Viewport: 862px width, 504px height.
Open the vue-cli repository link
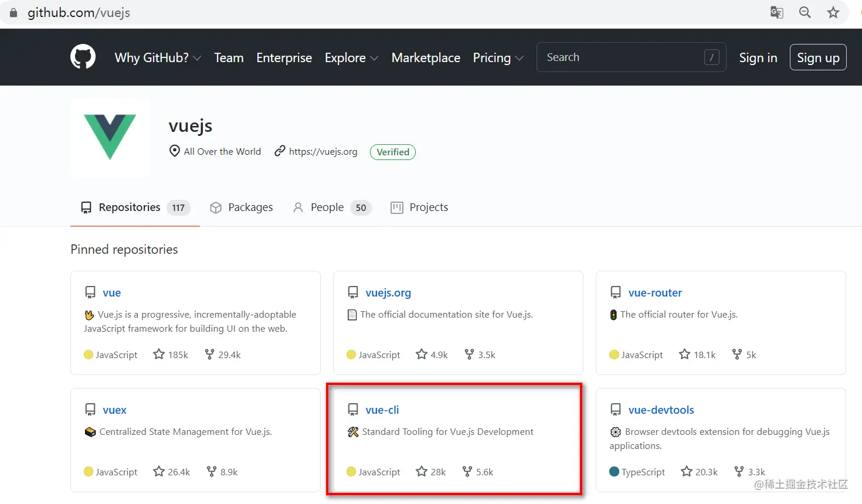(382, 410)
